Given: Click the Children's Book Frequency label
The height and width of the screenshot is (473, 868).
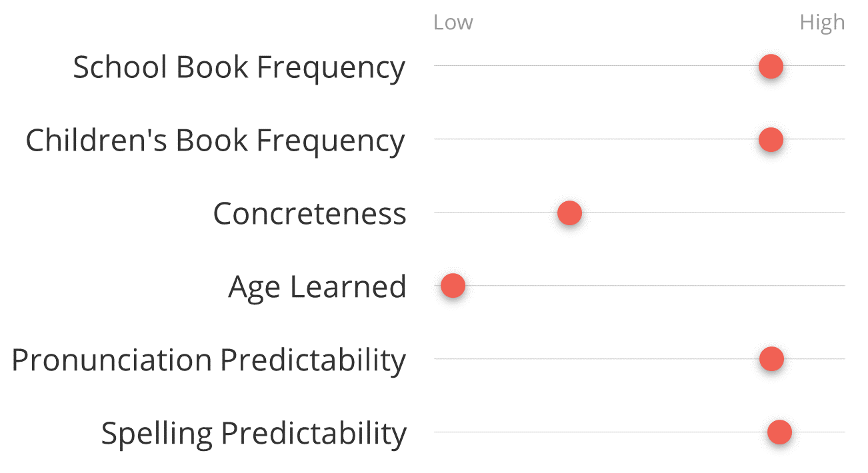Looking at the screenshot, I should [215, 141].
